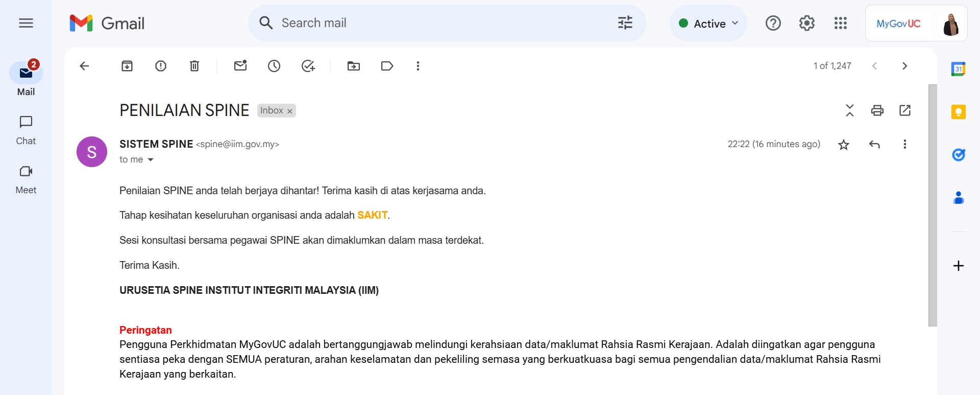Remove the Inbox label from email
This screenshot has width=980, height=395.
(290, 111)
